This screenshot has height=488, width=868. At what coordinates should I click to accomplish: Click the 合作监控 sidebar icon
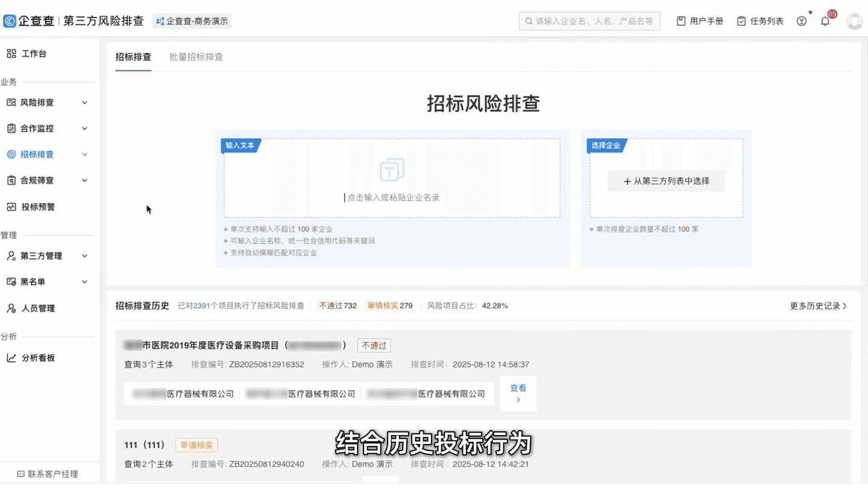click(x=11, y=128)
